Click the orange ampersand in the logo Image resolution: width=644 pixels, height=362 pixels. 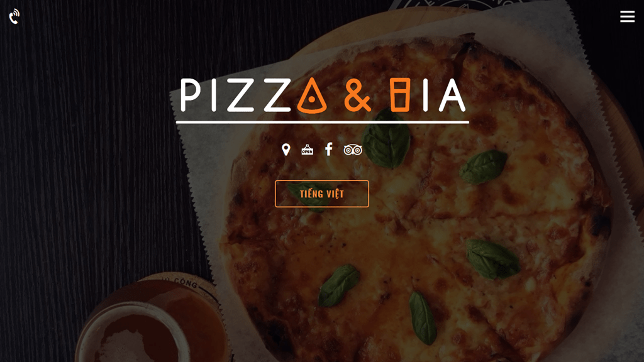[357, 96]
